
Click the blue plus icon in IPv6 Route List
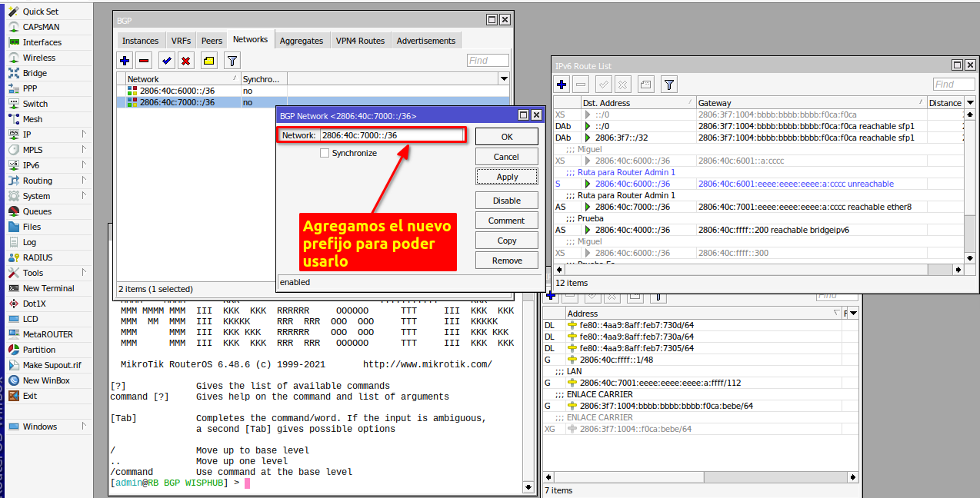click(562, 85)
